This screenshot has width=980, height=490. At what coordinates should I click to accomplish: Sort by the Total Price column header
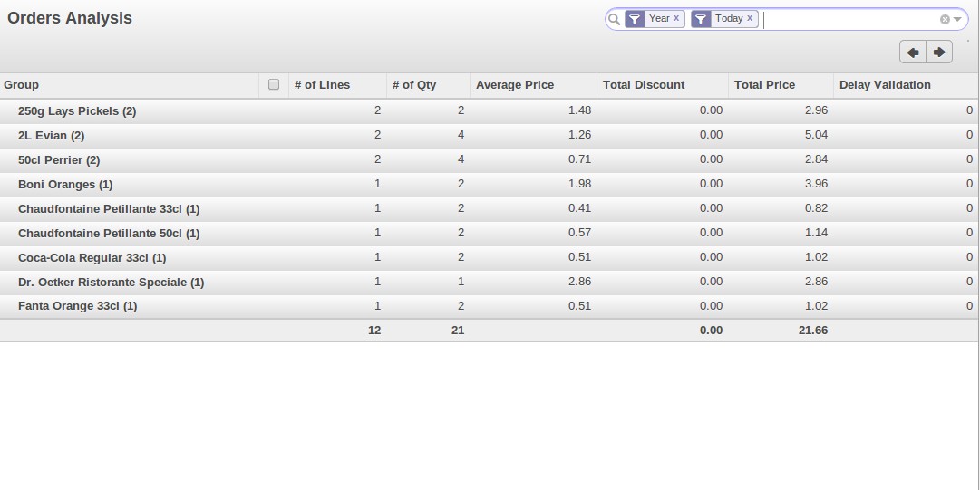tap(764, 85)
